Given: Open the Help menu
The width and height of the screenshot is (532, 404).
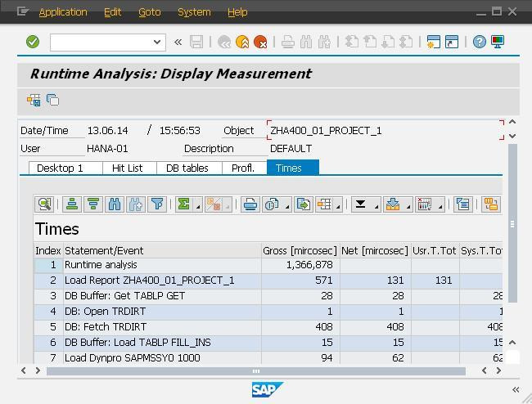Looking at the screenshot, I should pos(237,12).
